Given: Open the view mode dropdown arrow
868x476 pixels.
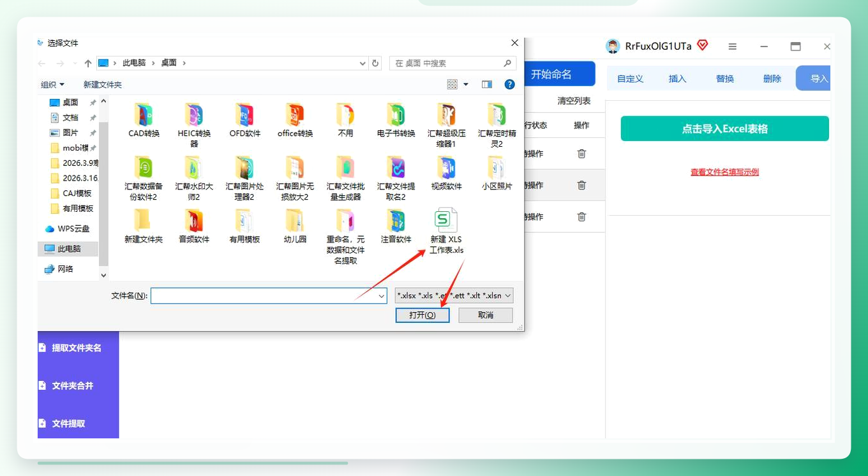Looking at the screenshot, I should tap(466, 84).
